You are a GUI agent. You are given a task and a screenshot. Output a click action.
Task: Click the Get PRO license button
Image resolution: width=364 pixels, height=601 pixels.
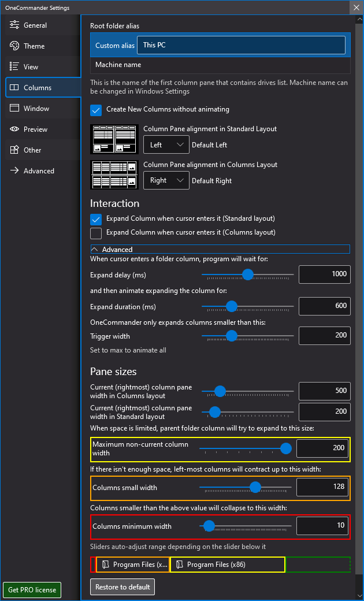point(32,590)
